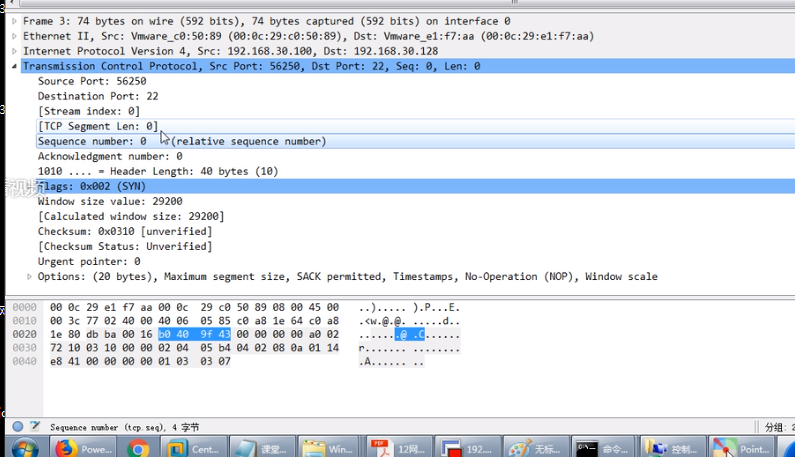Expand the Frame 3 tree node
This screenshot has height=457, width=795.
pyautogui.click(x=14, y=21)
